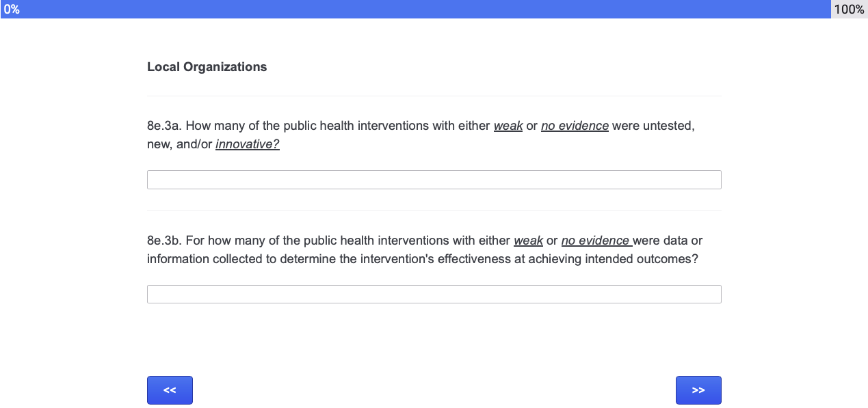Screen dimensions: 868x408
Task: Open 'no evidence' definition in question 8e.3b
Action: click(x=595, y=241)
